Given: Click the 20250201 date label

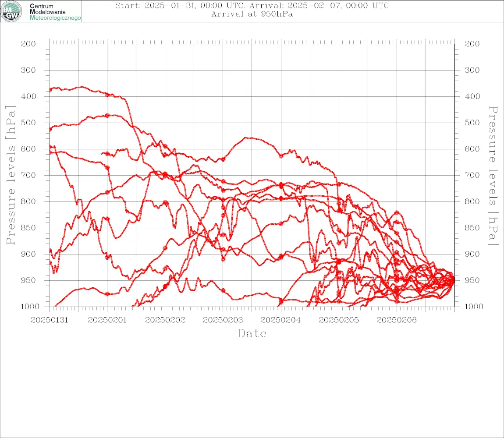Looking at the screenshot, I should (x=107, y=320).
